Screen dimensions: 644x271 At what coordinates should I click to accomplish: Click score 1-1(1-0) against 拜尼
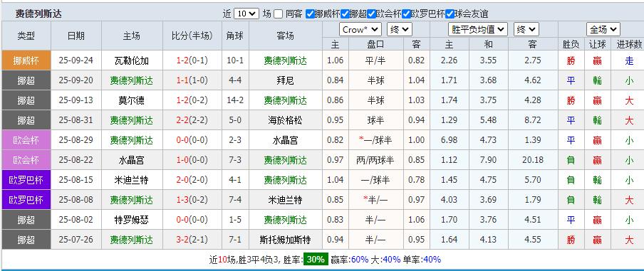coord(192,80)
